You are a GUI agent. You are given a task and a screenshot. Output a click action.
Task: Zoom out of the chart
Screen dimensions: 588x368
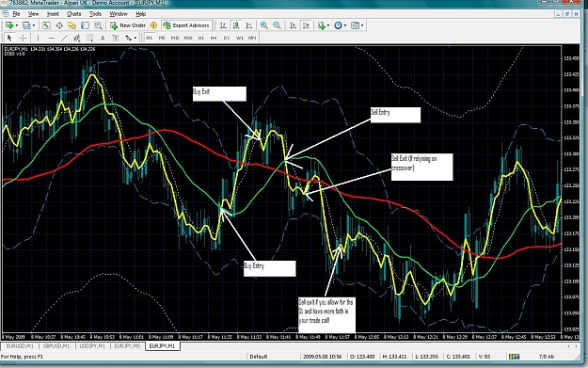pos(277,25)
